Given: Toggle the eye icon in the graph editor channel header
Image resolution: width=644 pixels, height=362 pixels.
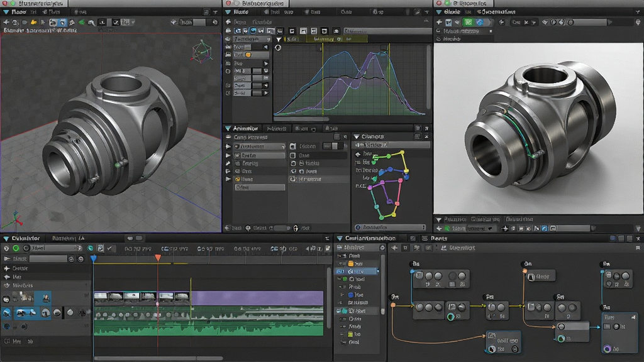Looking at the screenshot, I should coord(228,39).
